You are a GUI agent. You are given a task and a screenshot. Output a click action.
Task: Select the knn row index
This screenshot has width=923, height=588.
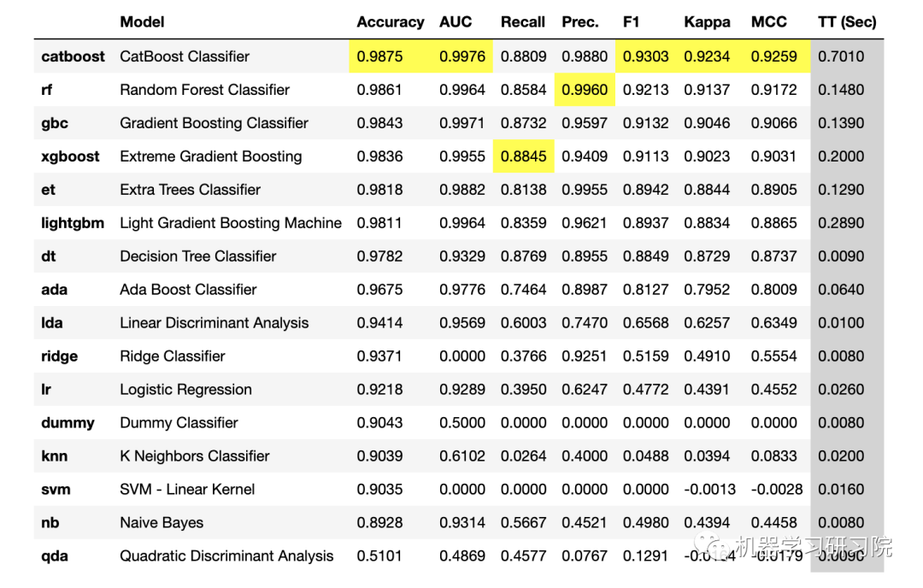point(54,456)
